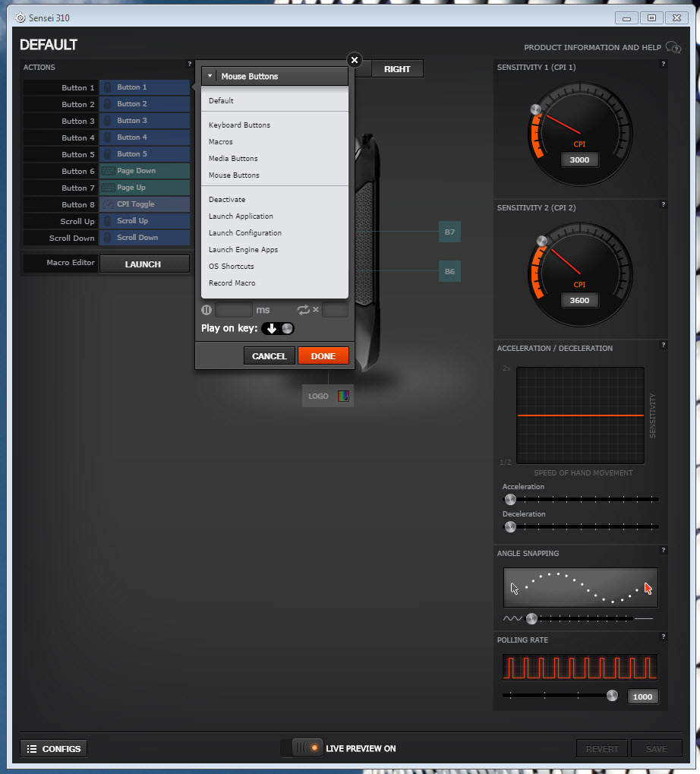Click the CANCEL button

click(x=269, y=356)
